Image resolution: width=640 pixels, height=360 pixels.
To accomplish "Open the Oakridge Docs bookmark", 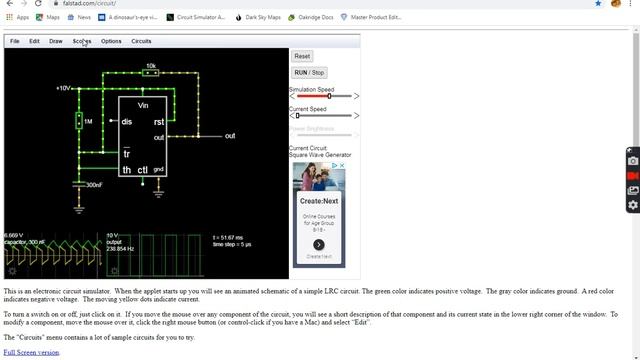I will pos(311,17).
